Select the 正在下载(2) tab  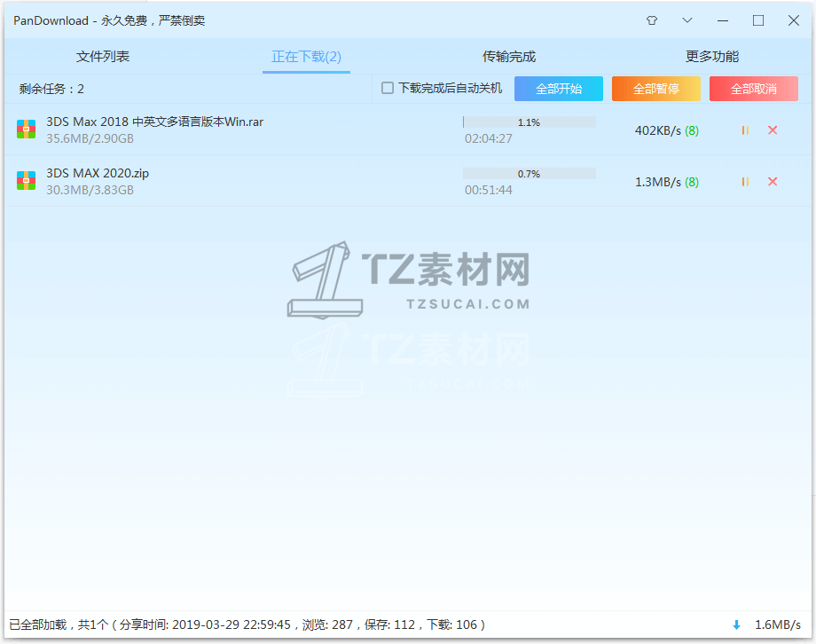point(307,56)
